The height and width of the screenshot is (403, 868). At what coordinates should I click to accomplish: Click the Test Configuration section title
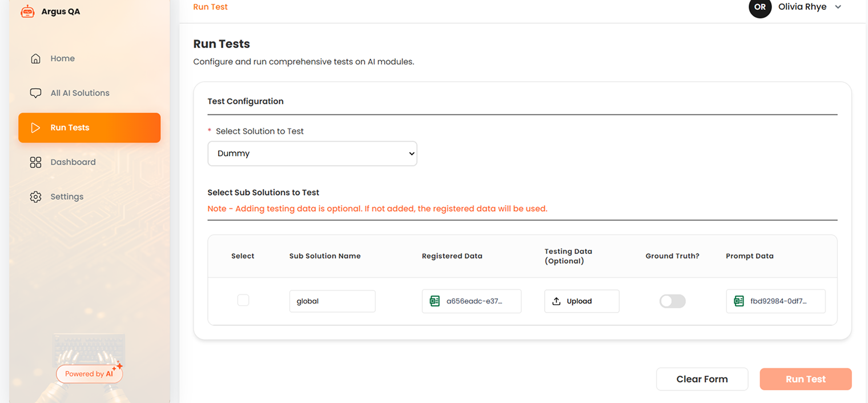pos(246,101)
